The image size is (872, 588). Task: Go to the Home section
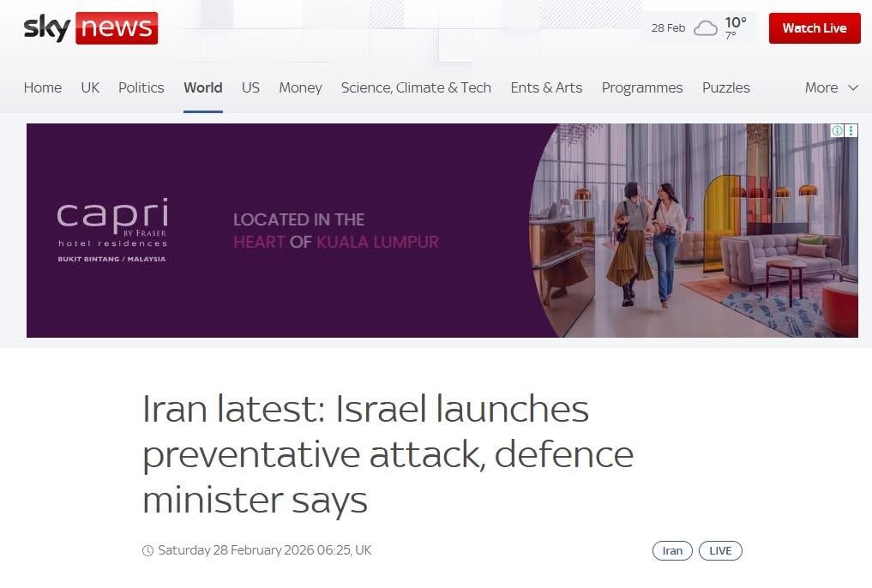43,87
